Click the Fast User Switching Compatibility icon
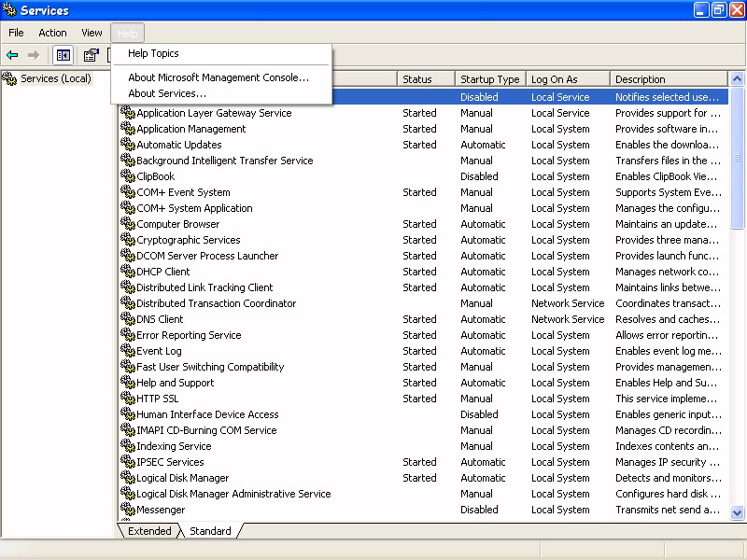This screenshot has width=747, height=560. coord(128,367)
